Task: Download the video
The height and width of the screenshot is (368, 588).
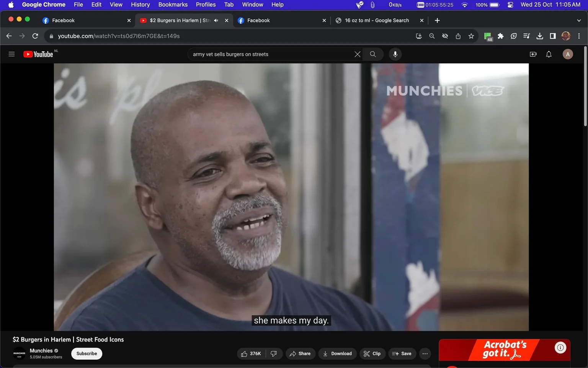Action: pyautogui.click(x=337, y=353)
